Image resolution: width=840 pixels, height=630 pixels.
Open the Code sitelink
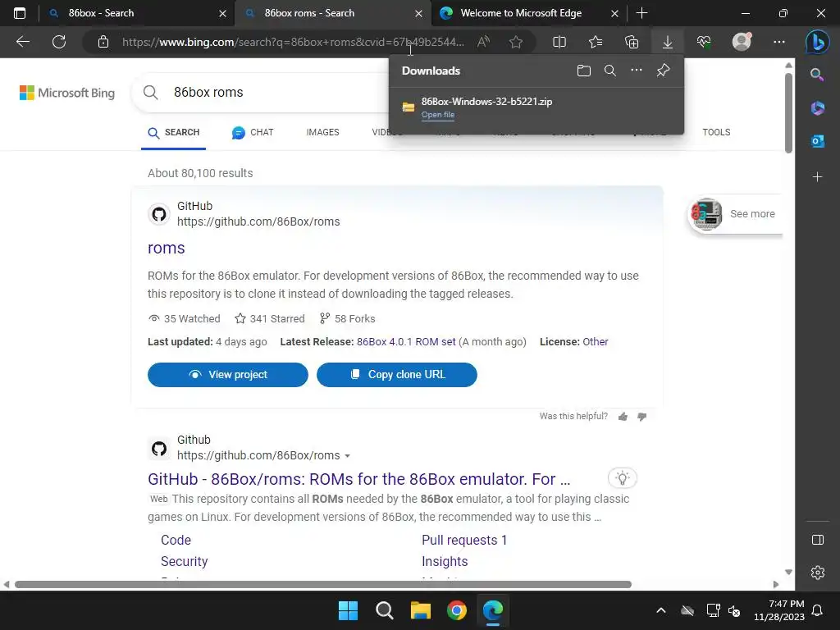tap(176, 540)
